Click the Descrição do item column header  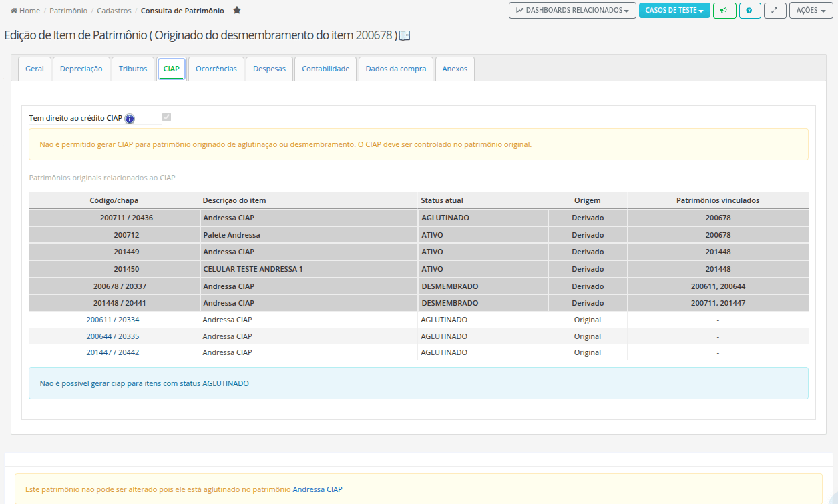point(308,200)
